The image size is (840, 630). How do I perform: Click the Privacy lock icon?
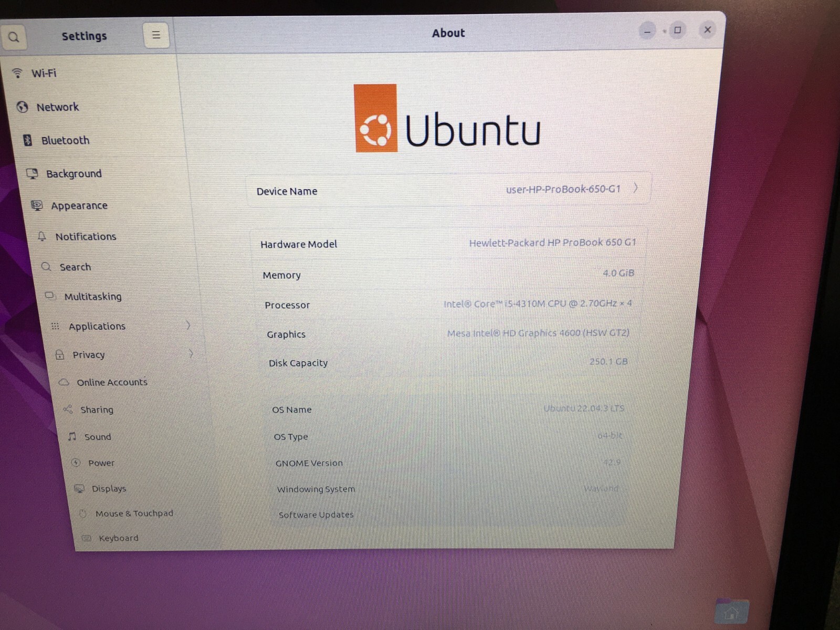point(60,354)
